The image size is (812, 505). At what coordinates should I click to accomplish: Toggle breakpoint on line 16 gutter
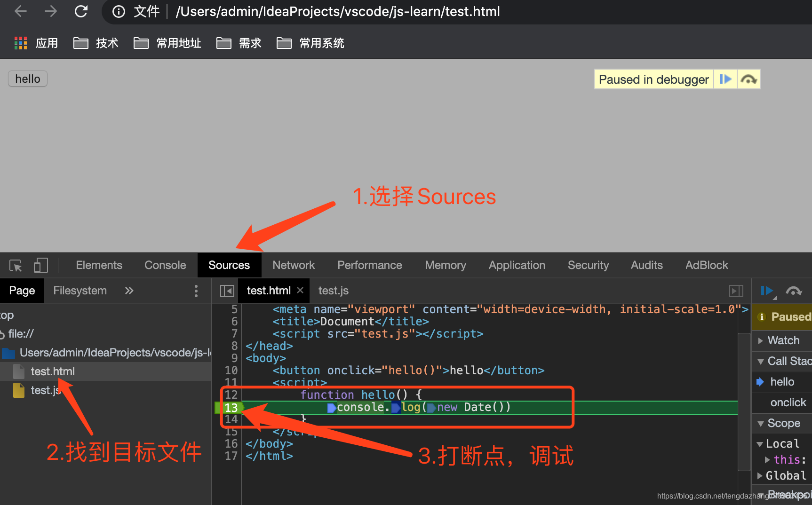pos(231,444)
